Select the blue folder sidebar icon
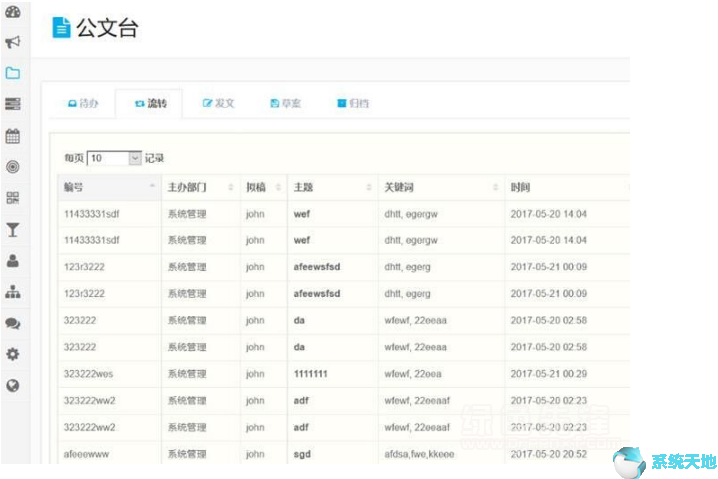 pos(13,73)
